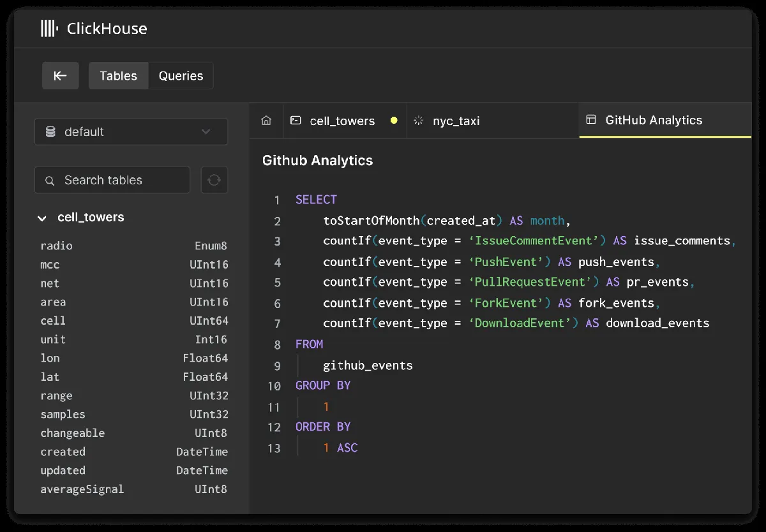Image resolution: width=766 pixels, height=532 pixels.
Task: Click the 'DownloadEvent' string literal
Action: pyautogui.click(x=519, y=323)
